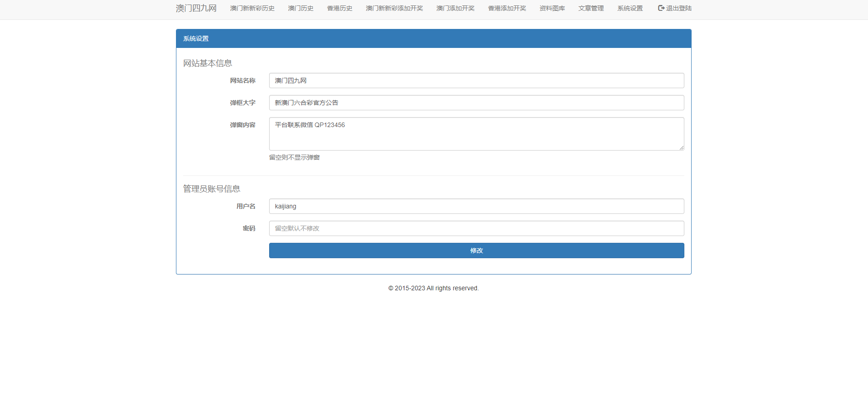This screenshot has width=868, height=416.
Task: Open the 澳门四九网 brand home link
Action: point(196,8)
